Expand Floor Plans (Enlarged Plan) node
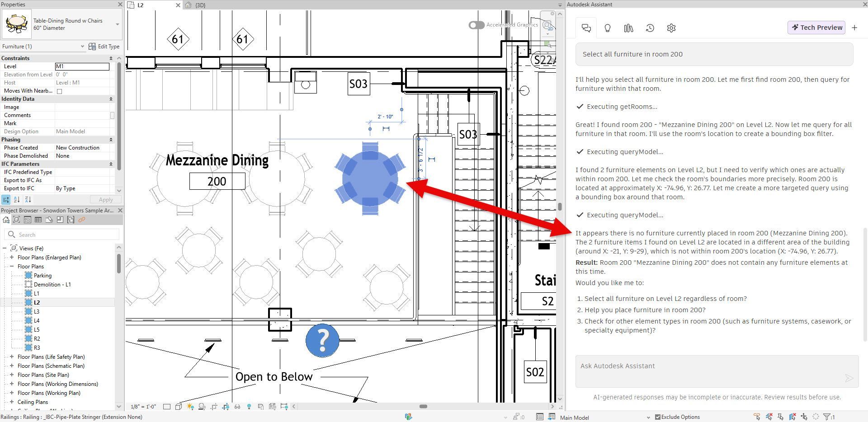 12,258
